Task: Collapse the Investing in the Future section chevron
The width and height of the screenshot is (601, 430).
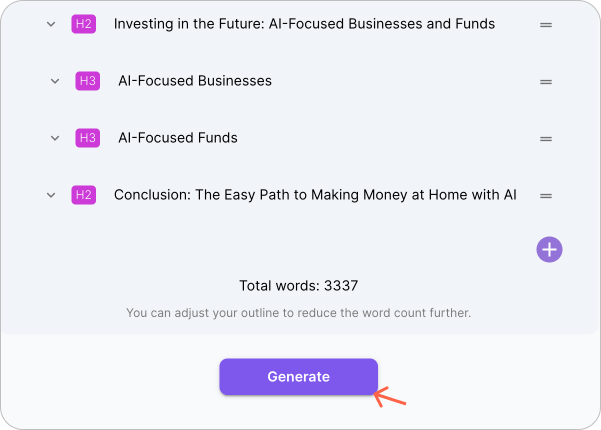Action: tap(51, 24)
